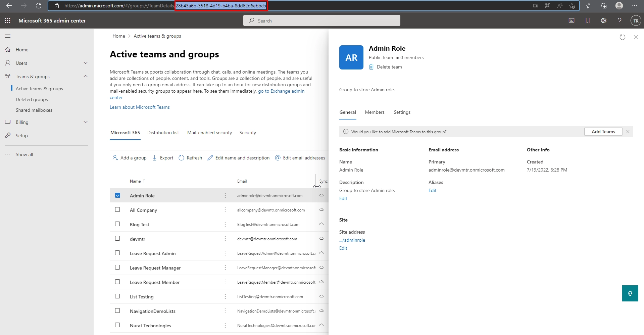Viewport: 644px width, 335px height.
Task: Open Learn about Microsoft Teams link
Action: coord(140,107)
